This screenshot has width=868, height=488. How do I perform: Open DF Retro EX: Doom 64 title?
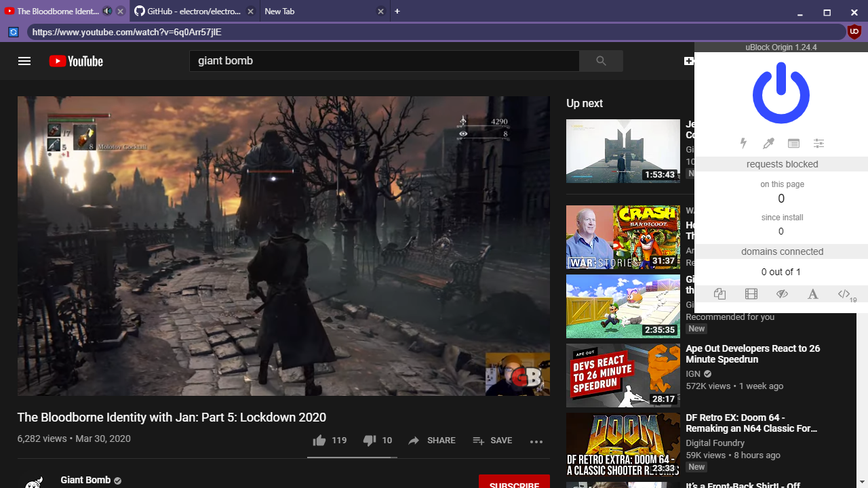click(x=751, y=423)
